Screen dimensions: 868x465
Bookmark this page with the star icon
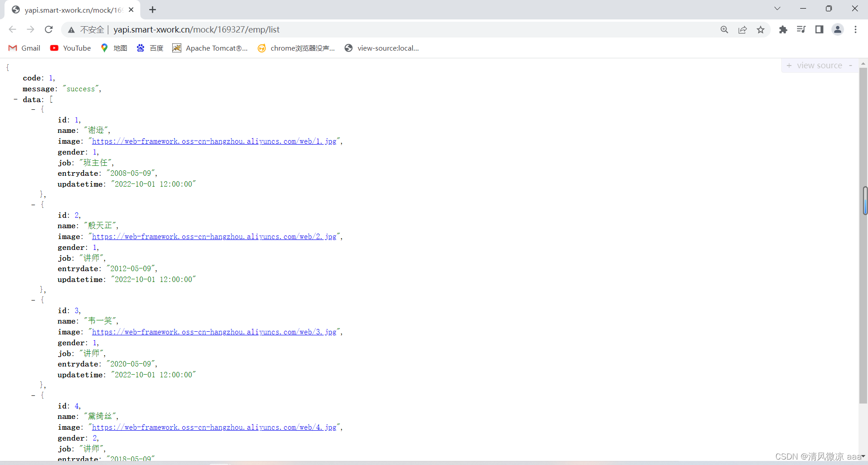click(x=760, y=29)
